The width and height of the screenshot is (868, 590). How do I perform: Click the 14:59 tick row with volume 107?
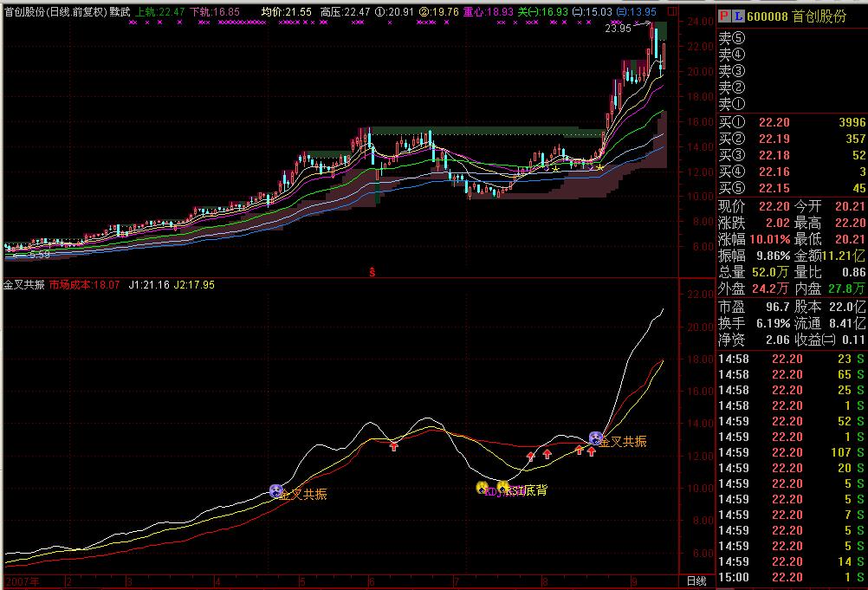pyautogui.click(x=792, y=453)
